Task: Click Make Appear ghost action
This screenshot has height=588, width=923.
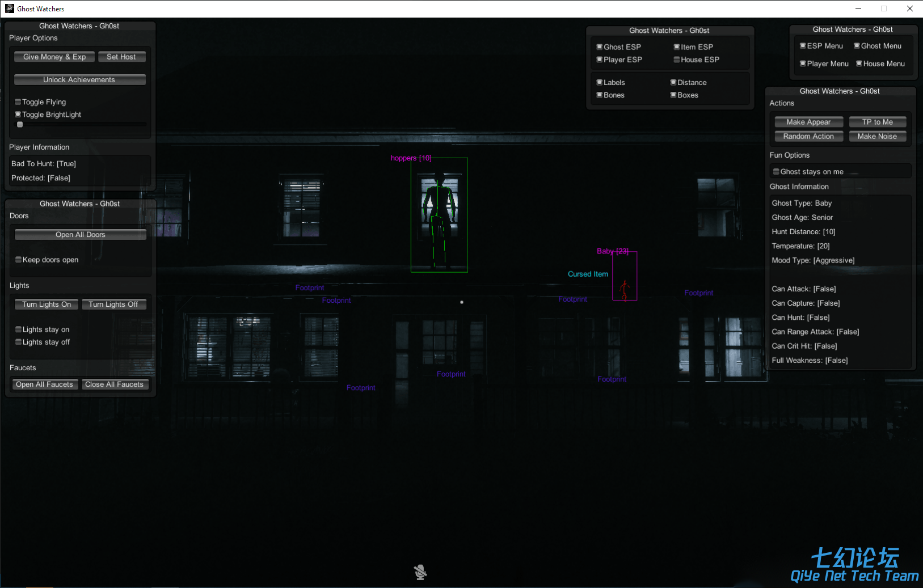Action: click(808, 122)
